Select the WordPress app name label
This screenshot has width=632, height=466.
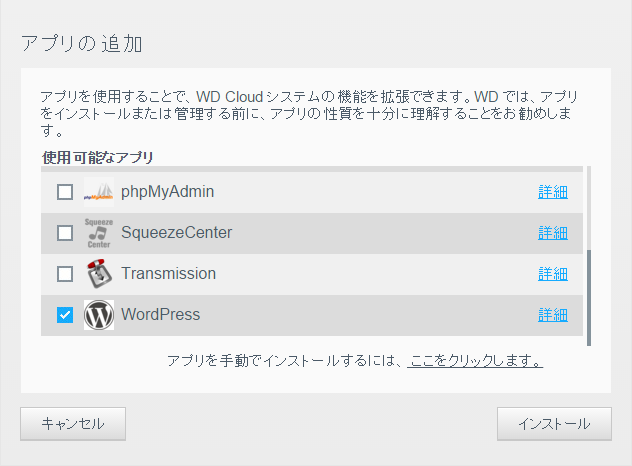pyautogui.click(x=160, y=314)
